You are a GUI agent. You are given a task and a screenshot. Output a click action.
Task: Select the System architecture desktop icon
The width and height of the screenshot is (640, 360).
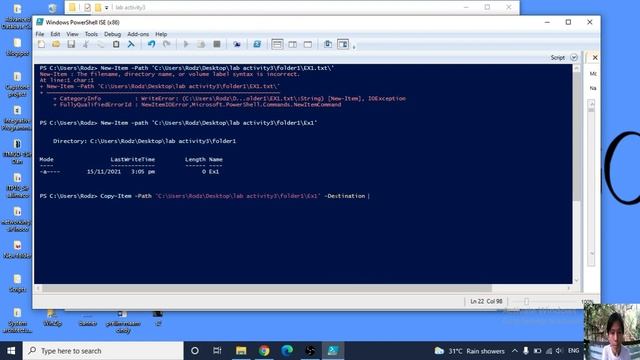(17, 320)
